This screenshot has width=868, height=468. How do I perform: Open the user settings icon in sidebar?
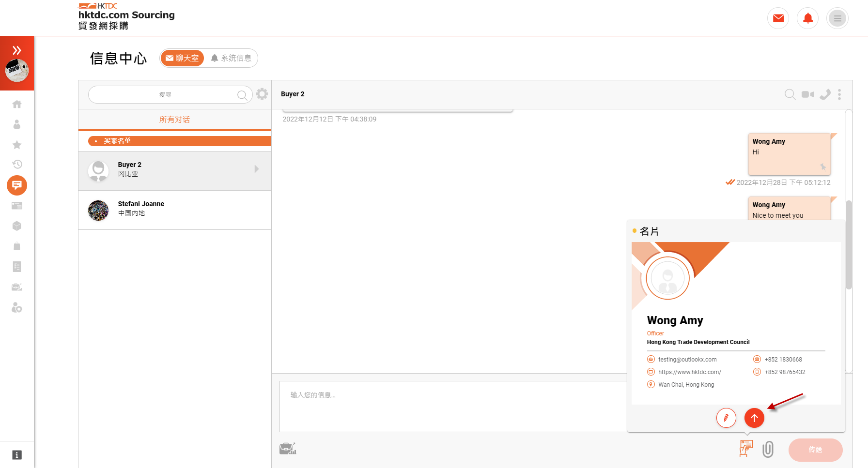click(17, 308)
